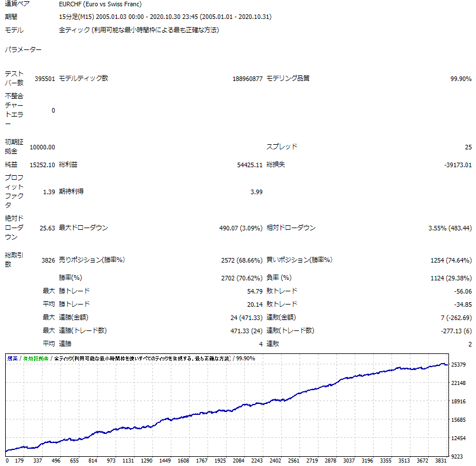Click the 'モデルティック数' label

pyautogui.click(x=83, y=78)
